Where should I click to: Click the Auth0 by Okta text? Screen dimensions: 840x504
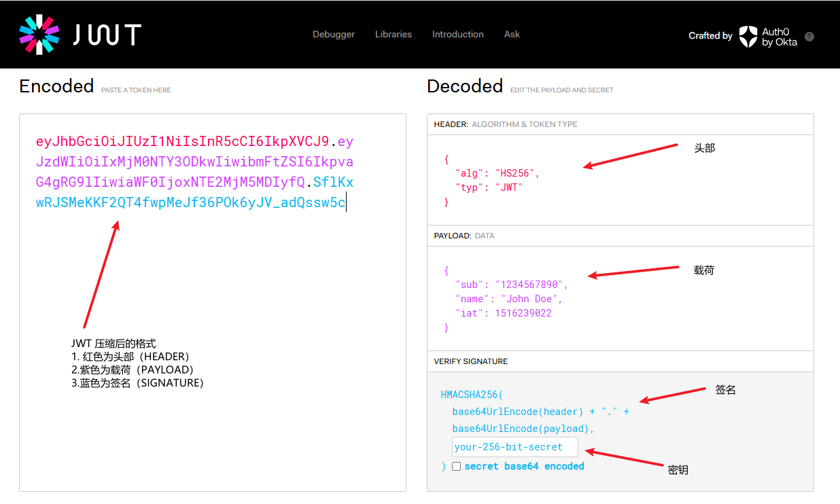[780, 37]
